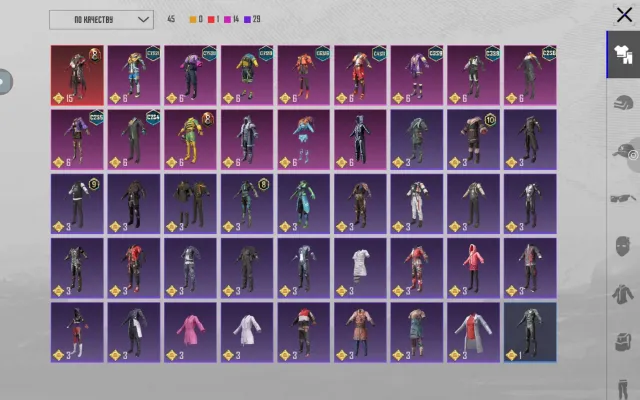Open the sunglasses category
Image resolution: width=640 pixels, height=400 pixels.
point(623,198)
